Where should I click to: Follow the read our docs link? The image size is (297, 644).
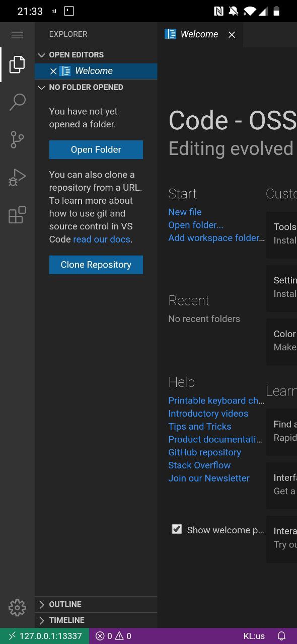[102, 239]
